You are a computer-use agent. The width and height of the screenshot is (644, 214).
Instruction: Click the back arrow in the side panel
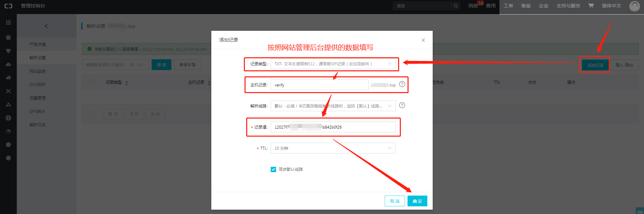46,26
